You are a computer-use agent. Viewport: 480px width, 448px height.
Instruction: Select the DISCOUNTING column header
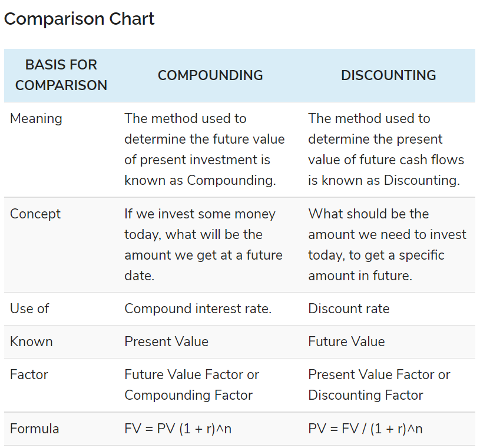pyautogui.click(x=388, y=75)
